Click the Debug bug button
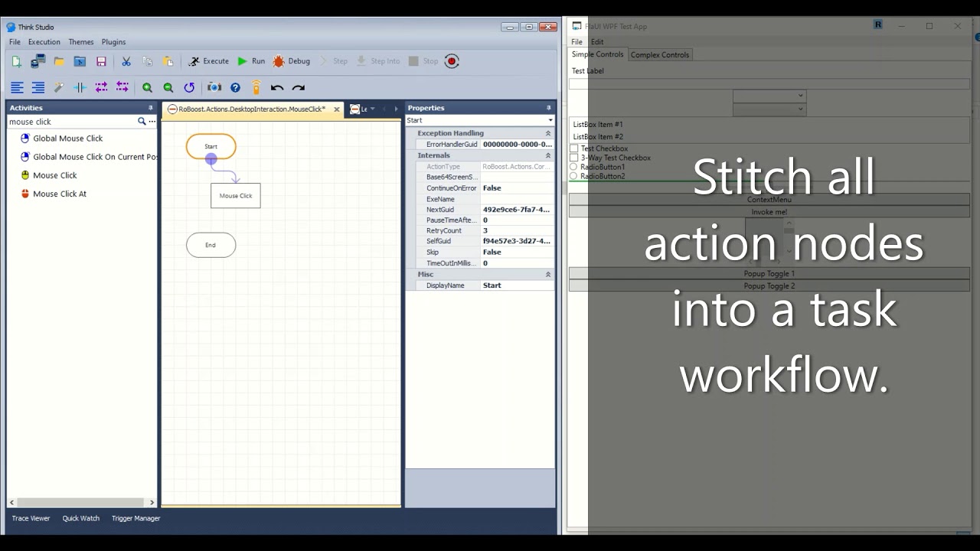 [x=292, y=61]
